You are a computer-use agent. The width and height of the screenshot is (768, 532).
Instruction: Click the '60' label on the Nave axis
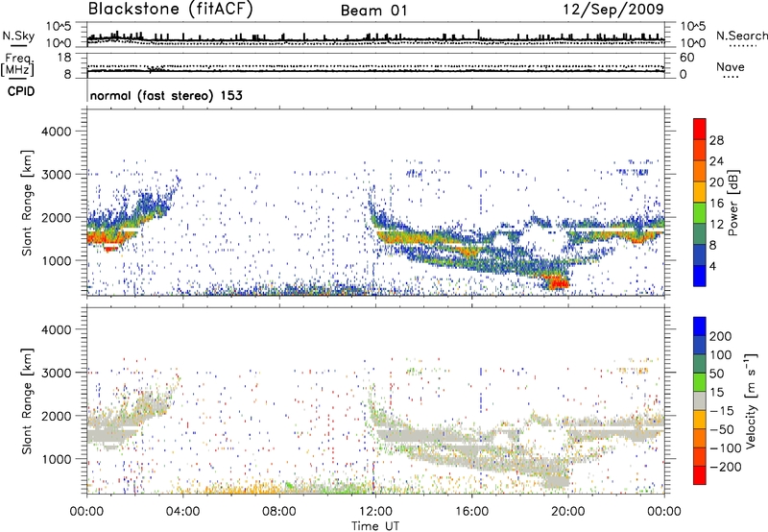(686, 58)
